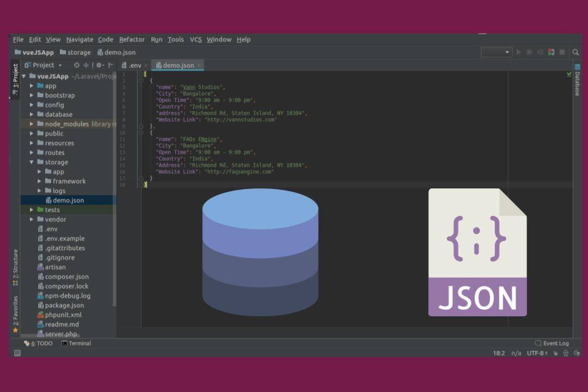This screenshot has height=392, width=588.
Task: Open the Tools menu
Action: coord(175,39)
